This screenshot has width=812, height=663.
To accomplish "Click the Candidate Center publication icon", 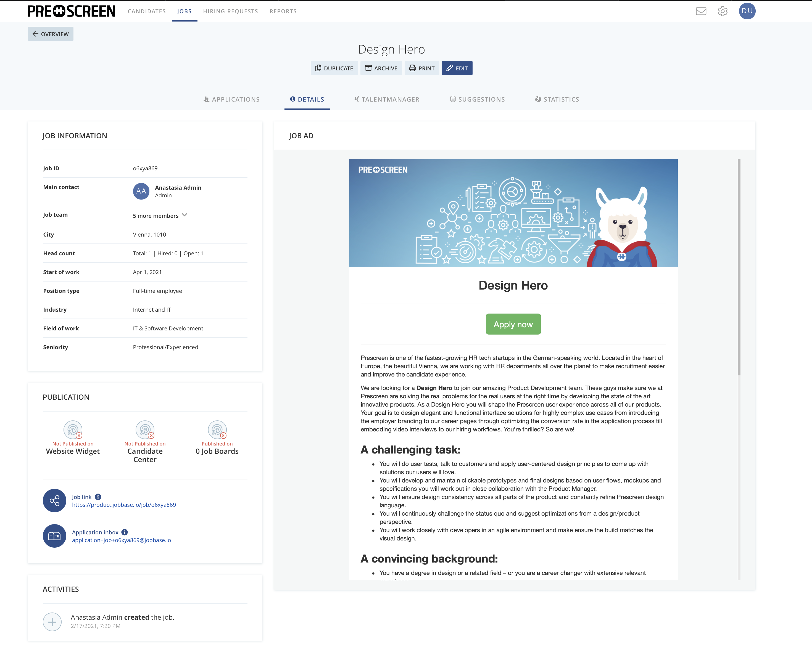I will tap(145, 430).
